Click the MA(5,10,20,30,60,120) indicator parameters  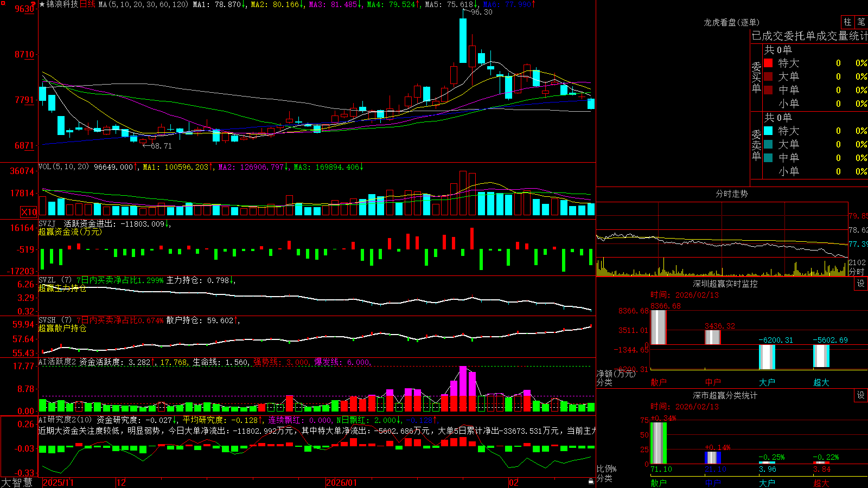143,4
